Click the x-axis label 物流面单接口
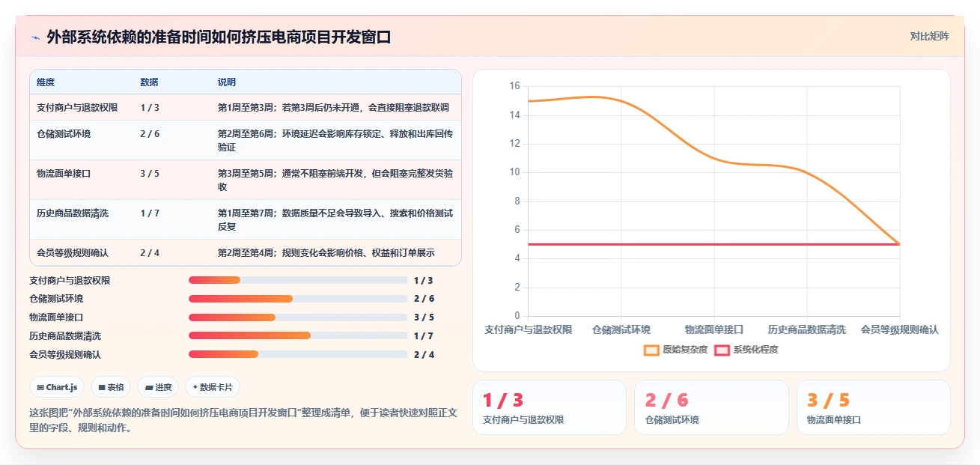 [x=714, y=329]
